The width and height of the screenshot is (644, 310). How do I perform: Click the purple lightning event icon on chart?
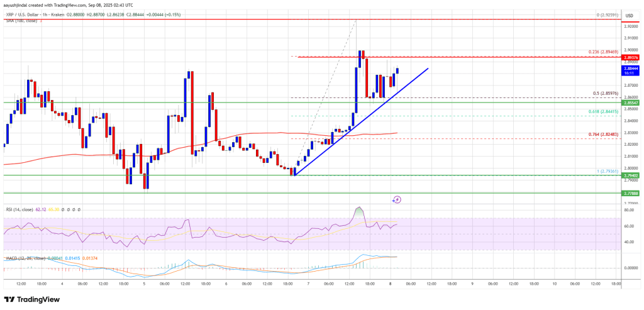click(x=397, y=199)
